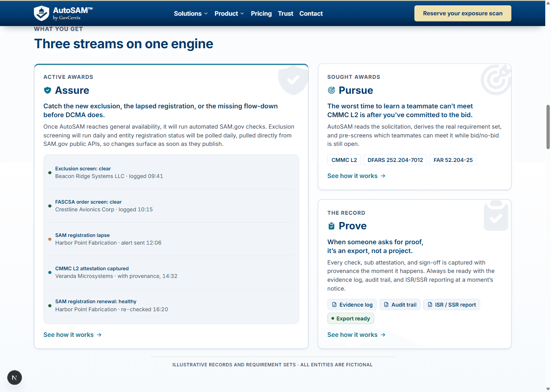Screen dimensions: 551x392
Task: Click the arrow icon in Assure's See how it works
Action: coord(99,335)
